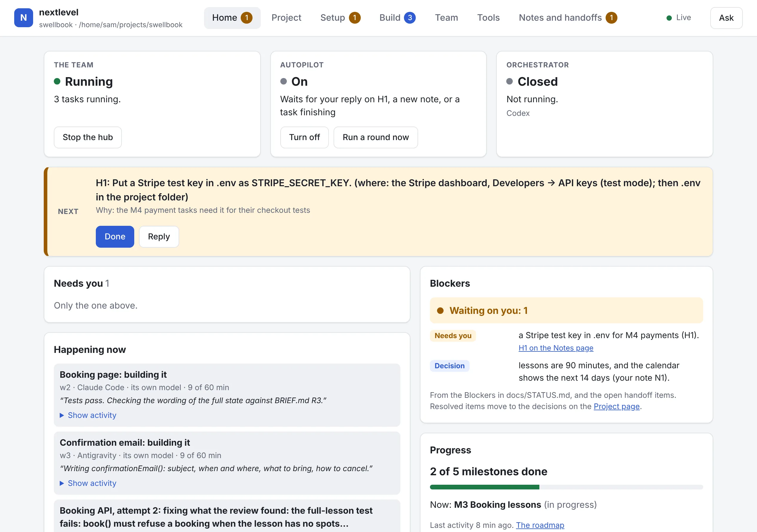757x532 pixels.
Task: Click 'w2 · Claude Code' worker details line
Action: click(x=144, y=388)
